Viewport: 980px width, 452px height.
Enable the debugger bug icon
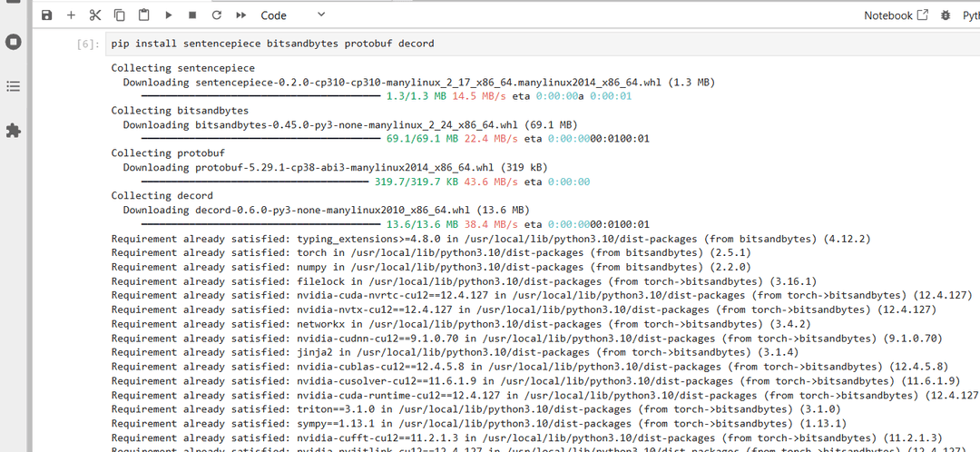pos(946,15)
